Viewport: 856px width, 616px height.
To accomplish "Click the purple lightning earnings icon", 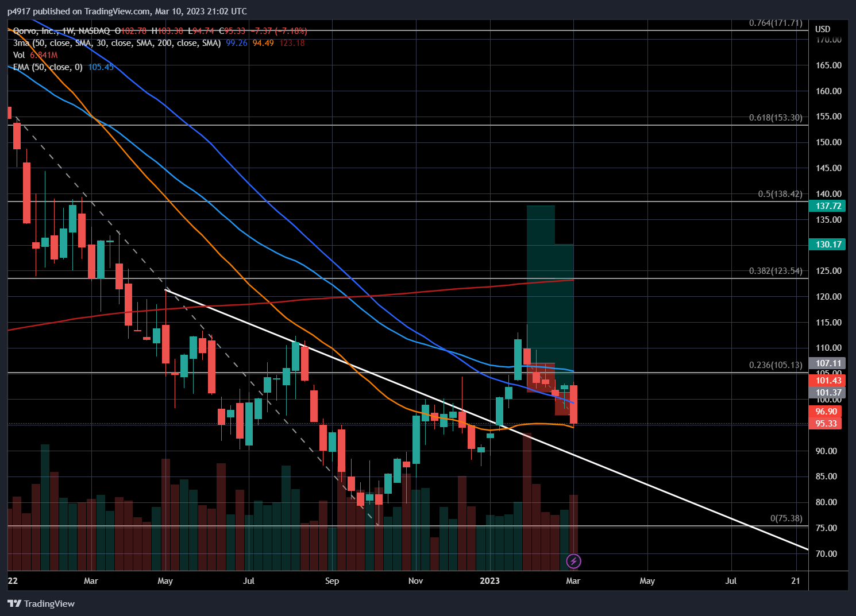I will (573, 561).
